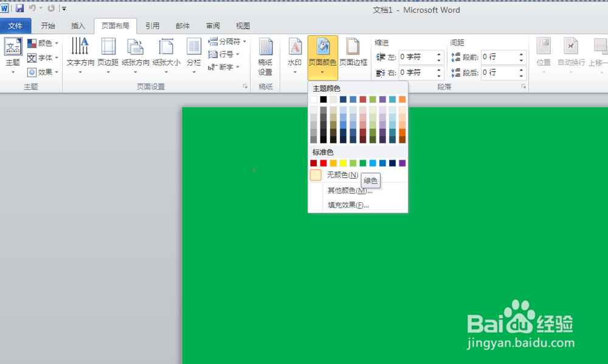Decrease 段后 spacing with down arrow

[x=522, y=75]
